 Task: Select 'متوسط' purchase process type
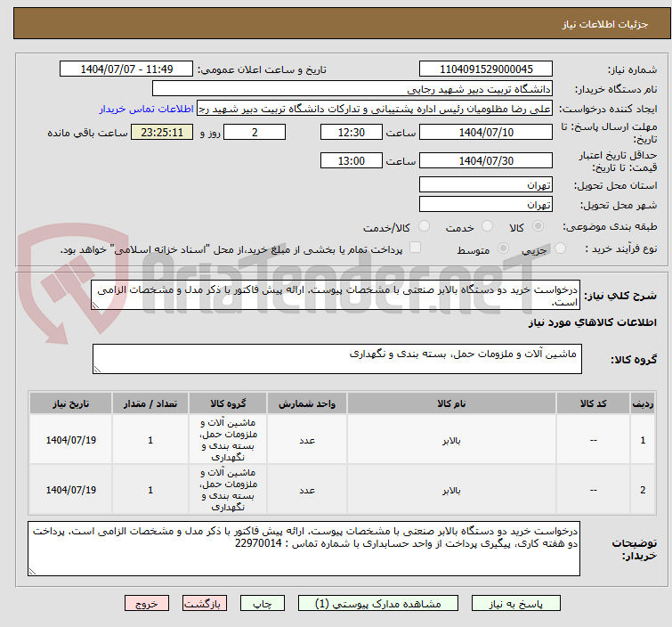click(504, 249)
